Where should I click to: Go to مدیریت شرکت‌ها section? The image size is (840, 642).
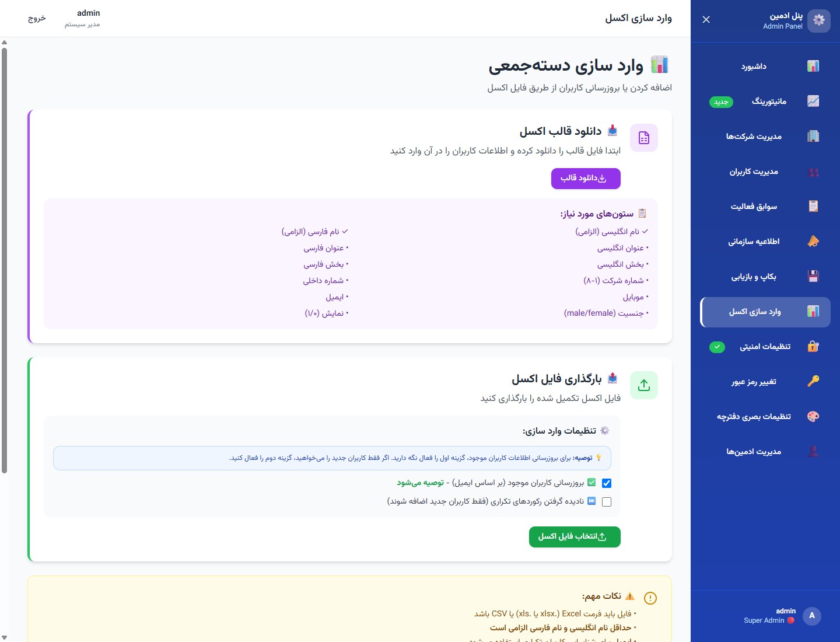click(x=765, y=137)
